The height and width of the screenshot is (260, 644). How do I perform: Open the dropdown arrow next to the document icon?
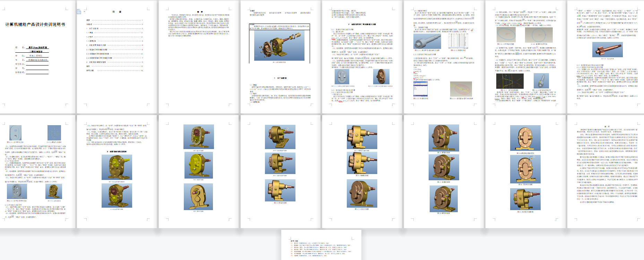(84, 12)
